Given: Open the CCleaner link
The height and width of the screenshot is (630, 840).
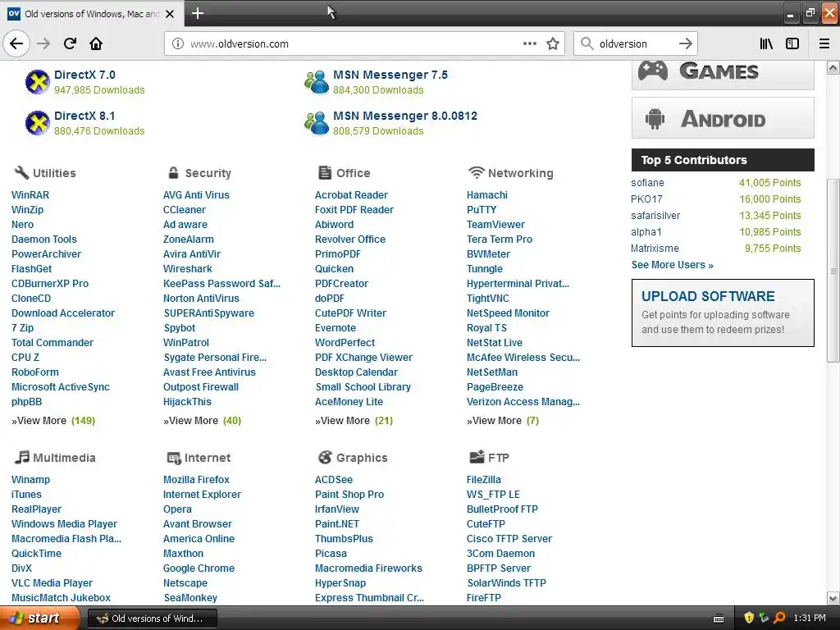Looking at the screenshot, I should 185,210.
